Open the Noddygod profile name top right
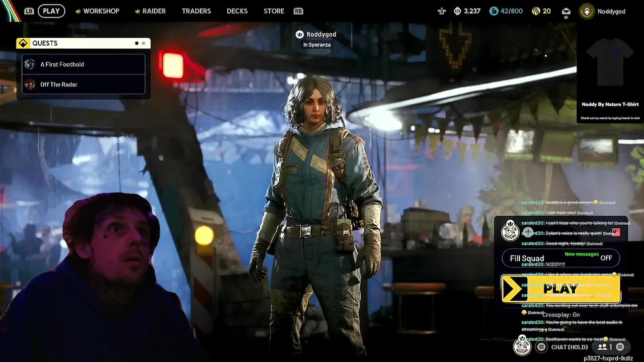644x362 pixels. pyautogui.click(x=611, y=11)
